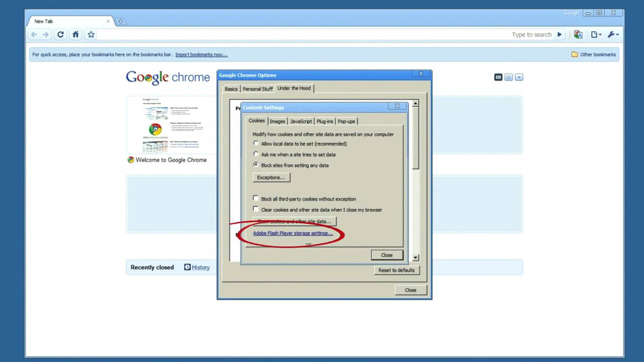Click the Go arrow in the address bar
Screen dimensions: 644x362
pyautogui.click(x=559, y=35)
